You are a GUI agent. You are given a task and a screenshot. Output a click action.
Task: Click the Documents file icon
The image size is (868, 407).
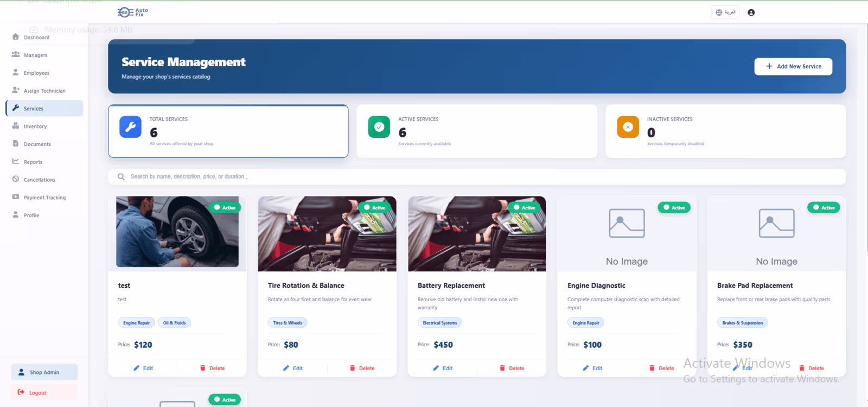[x=16, y=144]
